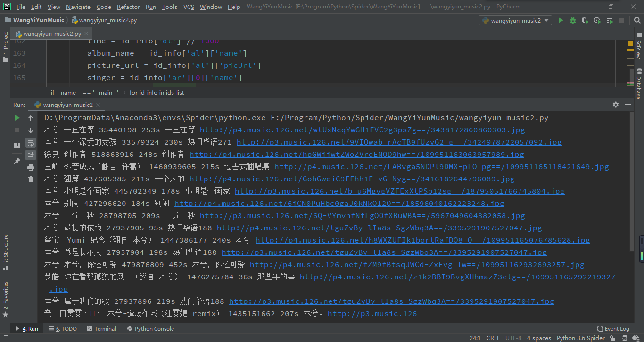Screen dimensions: 644x342
Task: Print the console output
Action: pyautogui.click(x=31, y=167)
